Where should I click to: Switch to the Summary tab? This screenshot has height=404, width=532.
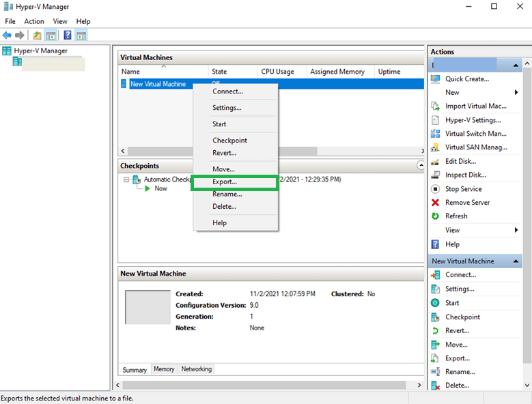[135, 370]
